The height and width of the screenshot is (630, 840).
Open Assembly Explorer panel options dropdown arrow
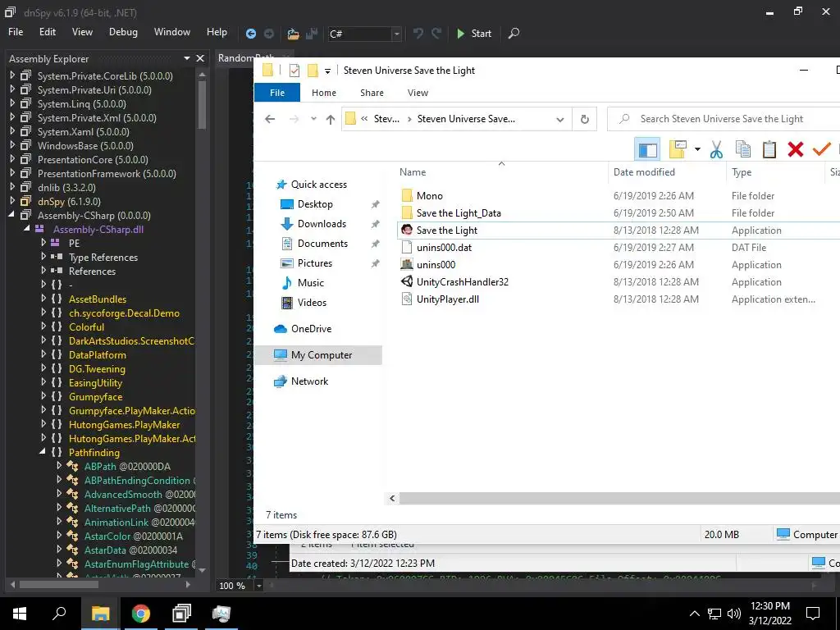[x=187, y=58]
